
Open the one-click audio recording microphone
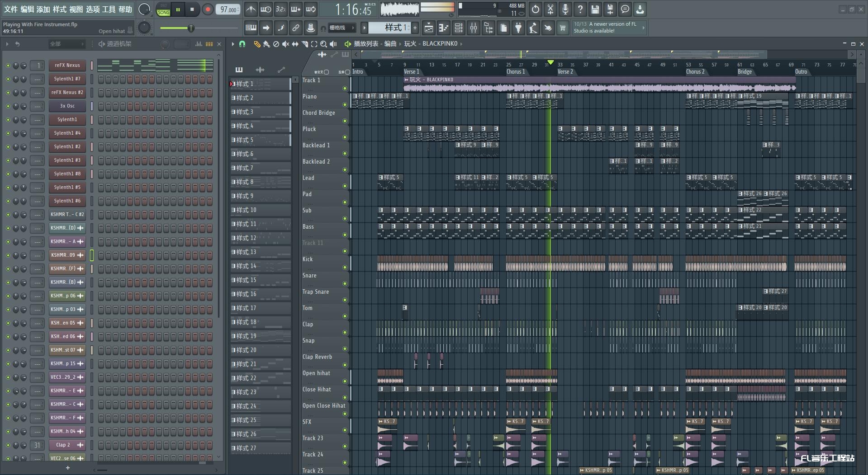click(x=565, y=9)
